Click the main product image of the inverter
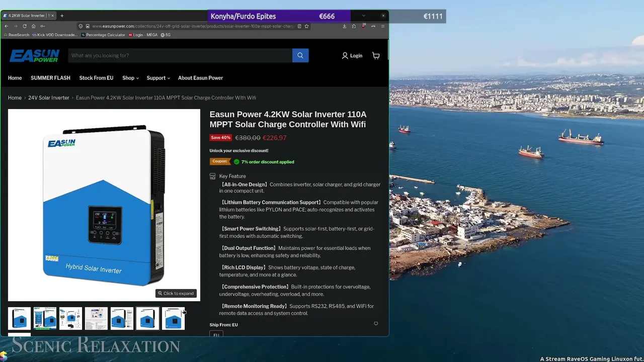This screenshot has height=362, width=644. click(104, 205)
